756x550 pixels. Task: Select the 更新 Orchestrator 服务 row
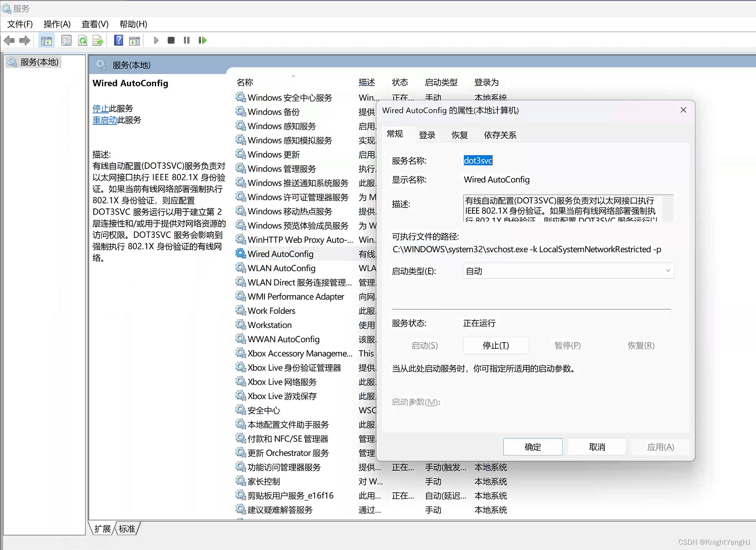pos(288,453)
